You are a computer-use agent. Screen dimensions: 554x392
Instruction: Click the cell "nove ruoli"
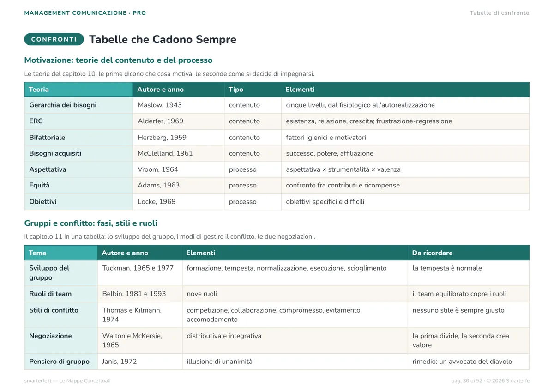click(x=295, y=294)
